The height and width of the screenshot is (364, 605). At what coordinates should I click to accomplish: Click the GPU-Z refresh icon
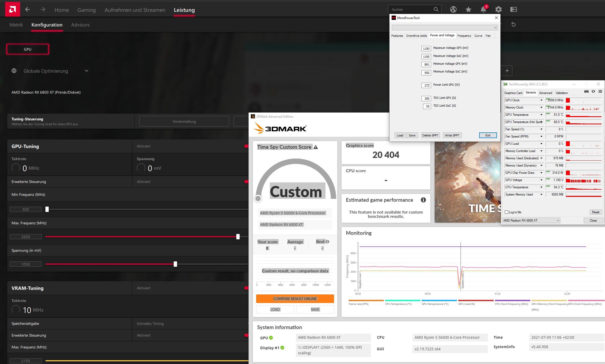593,92
